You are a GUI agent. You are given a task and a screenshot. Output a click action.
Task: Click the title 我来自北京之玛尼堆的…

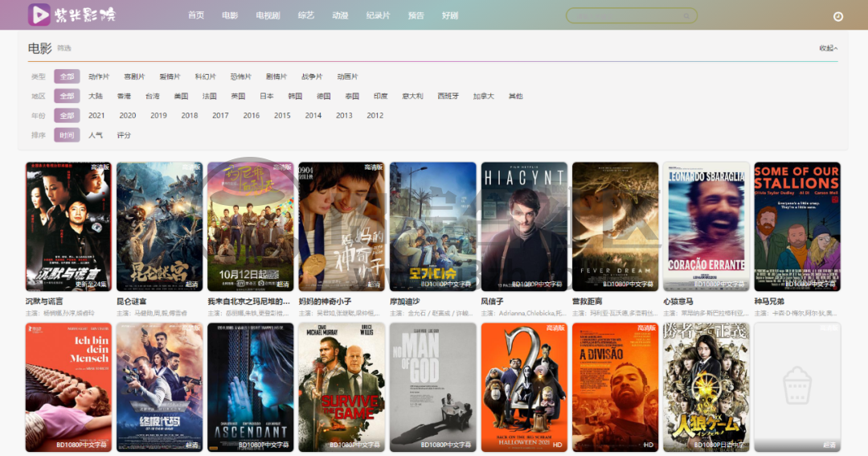click(x=248, y=302)
